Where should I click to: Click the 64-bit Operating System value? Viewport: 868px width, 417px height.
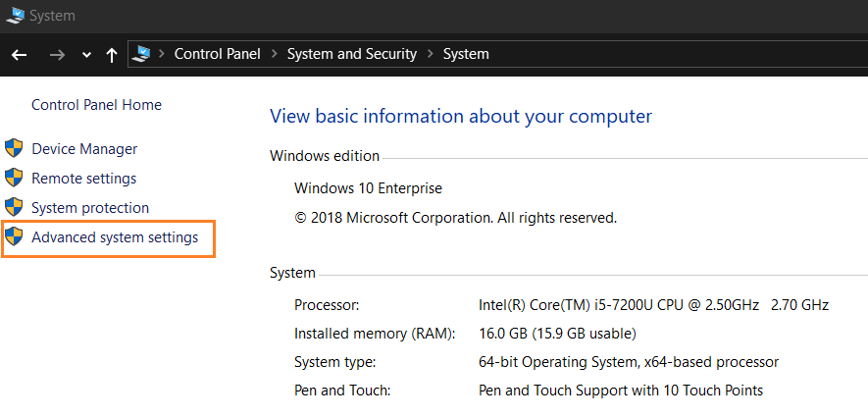(629, 362)
